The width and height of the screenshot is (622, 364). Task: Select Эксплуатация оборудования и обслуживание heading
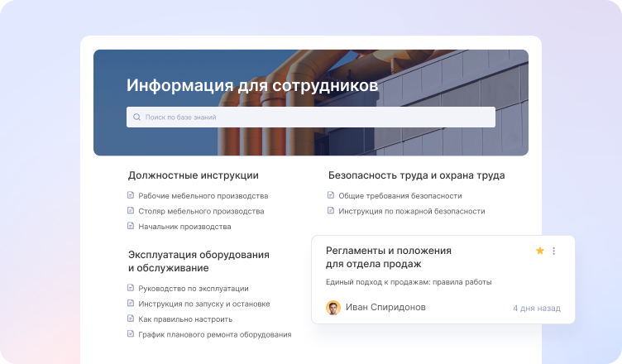point(199,261)
